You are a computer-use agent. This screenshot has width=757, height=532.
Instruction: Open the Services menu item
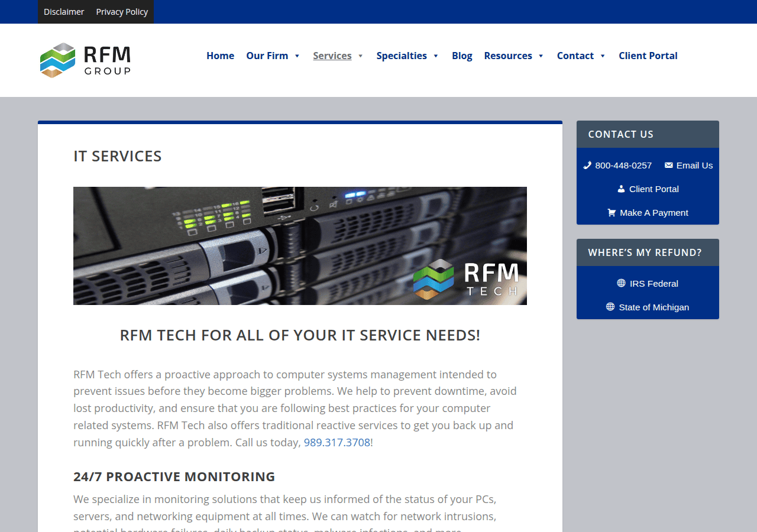pyautogui.click(x=332, y=56)
